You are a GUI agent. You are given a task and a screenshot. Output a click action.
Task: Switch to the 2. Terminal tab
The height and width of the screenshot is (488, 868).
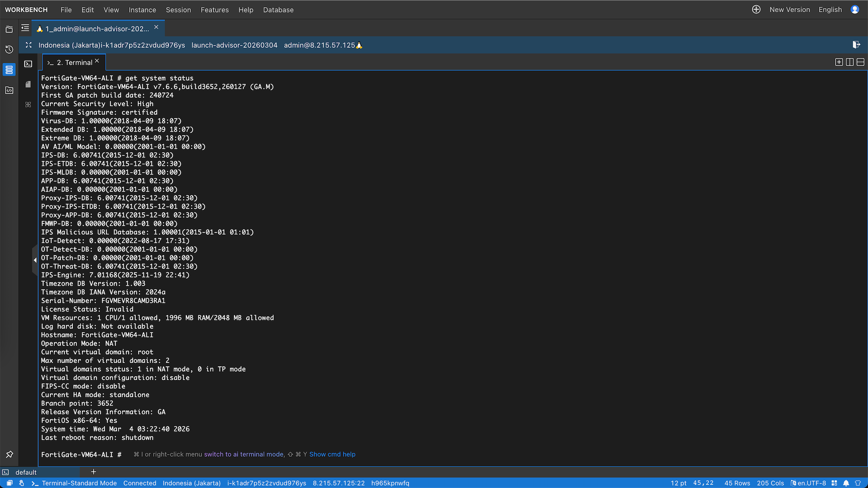(74, 62)
